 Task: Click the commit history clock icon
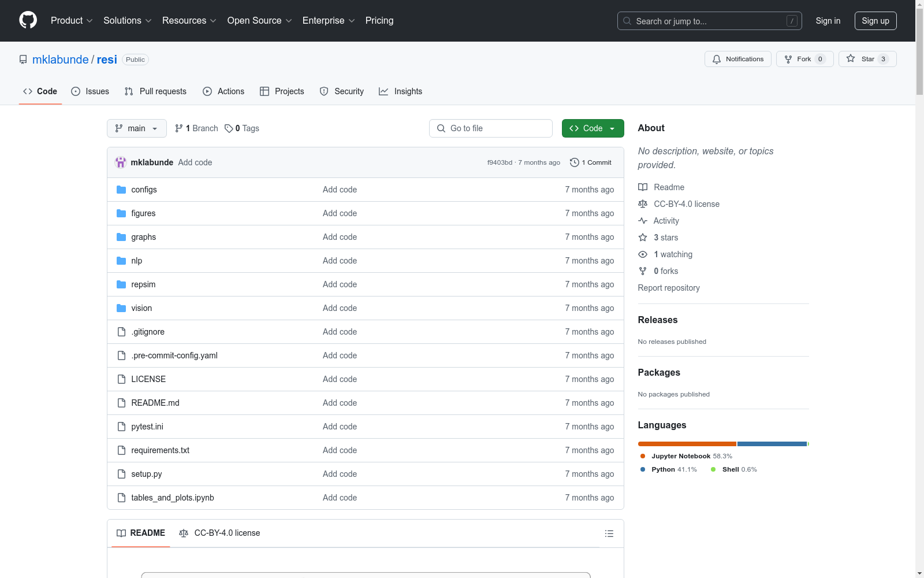[x=574, y=162]
